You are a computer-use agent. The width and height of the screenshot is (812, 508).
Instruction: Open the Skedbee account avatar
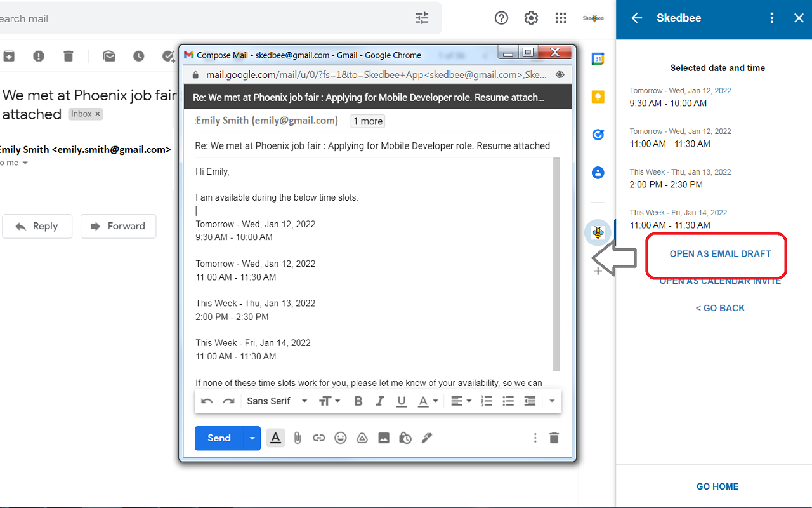click(x=593, y=18)
